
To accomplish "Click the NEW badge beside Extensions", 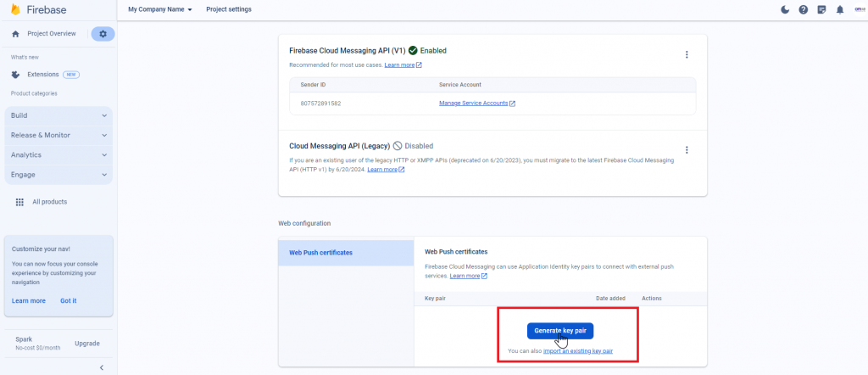I will pos(71,75).
